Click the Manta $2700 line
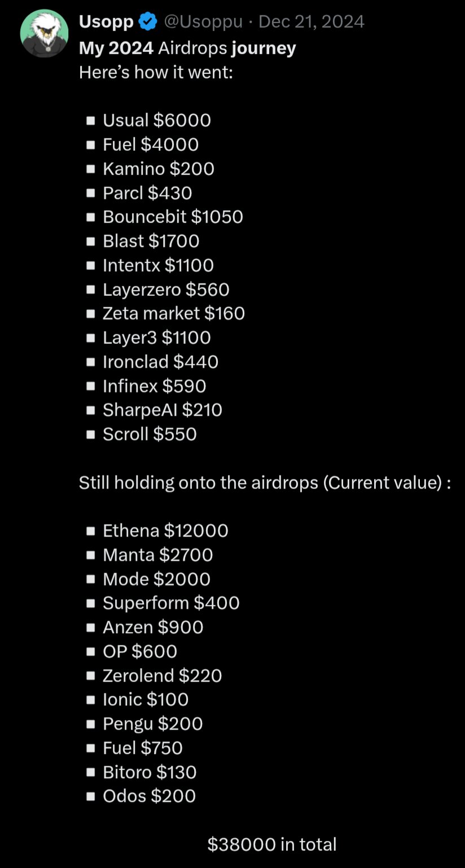The width and height of the screenshot is (465, 868). point(158,555)
